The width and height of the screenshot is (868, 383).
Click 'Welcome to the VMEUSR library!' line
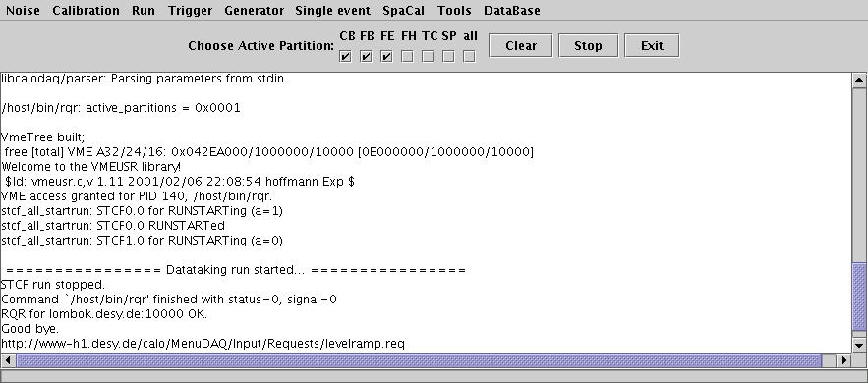(91, 166)
